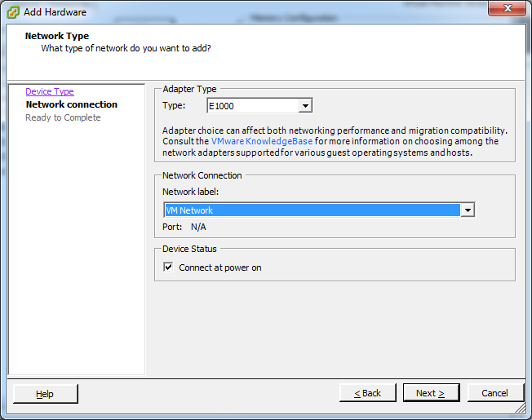
Task: Click the Connect at power on label
Action: (220, 267)
